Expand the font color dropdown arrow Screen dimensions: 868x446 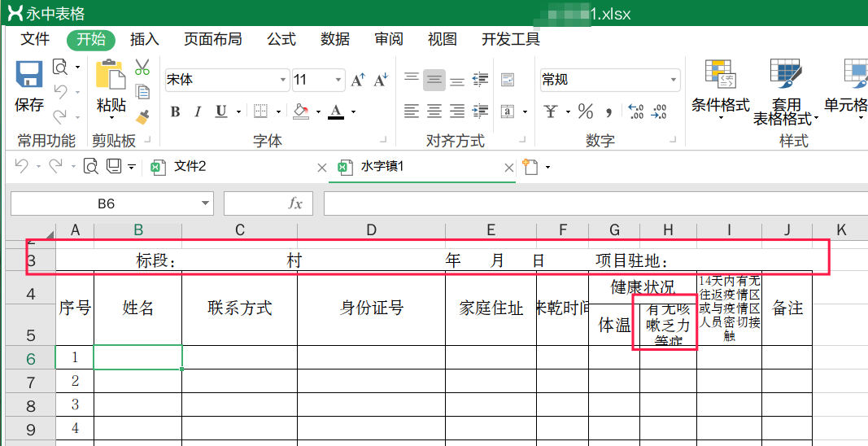353,112
